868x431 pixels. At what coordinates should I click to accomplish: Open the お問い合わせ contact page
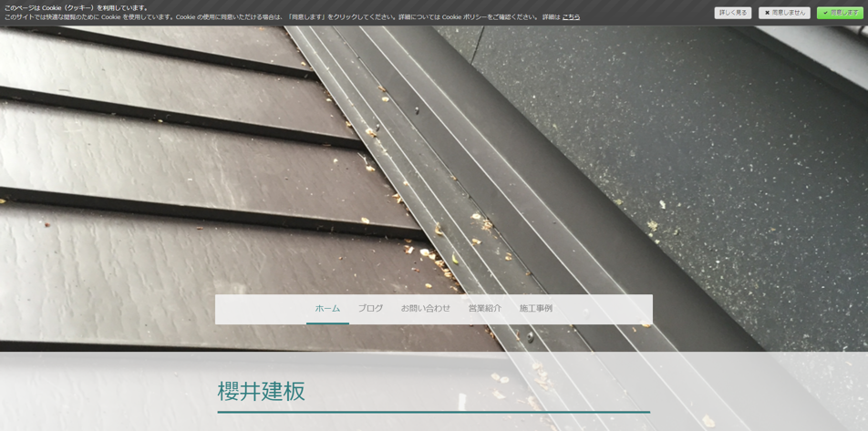[x=426, y=309]
